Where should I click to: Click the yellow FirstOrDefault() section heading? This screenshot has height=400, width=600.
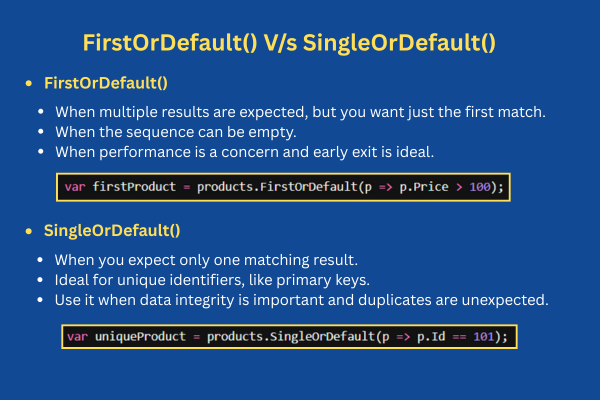[x=106, y=83]
